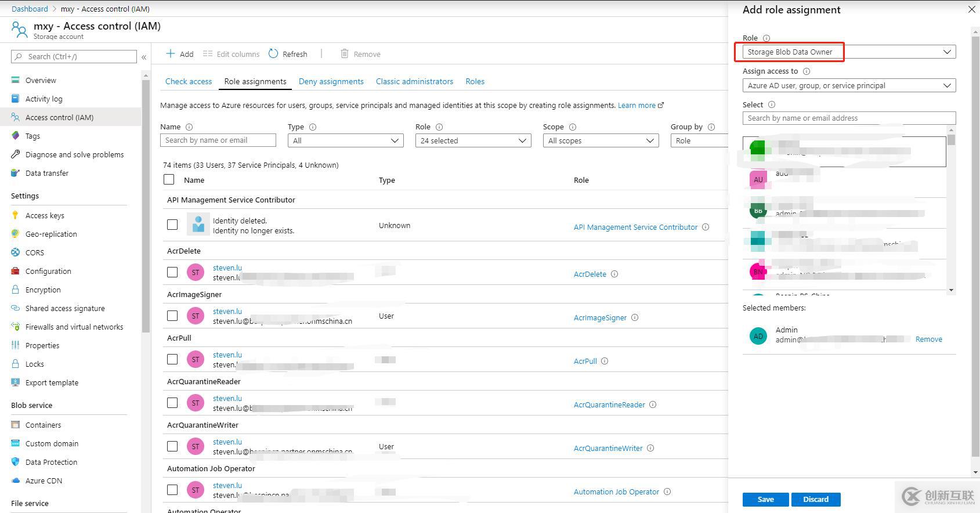Open Geo-replication settings
980x513 pixels.
51,234
